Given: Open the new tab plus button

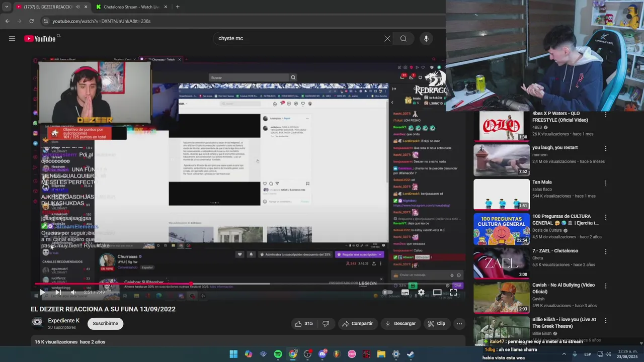Looking at the screenshot, I should click(x=178, y=7).
